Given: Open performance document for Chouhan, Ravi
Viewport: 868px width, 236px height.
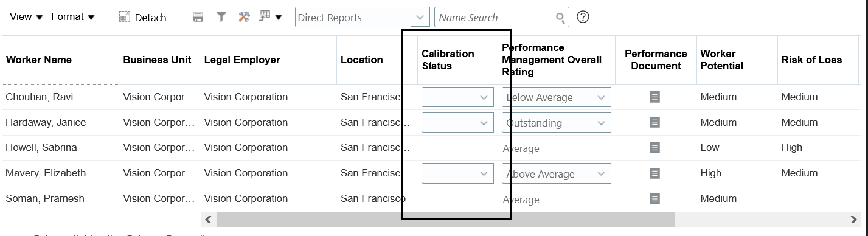Looking at the screenshot, I should click(x=654, y=97).
